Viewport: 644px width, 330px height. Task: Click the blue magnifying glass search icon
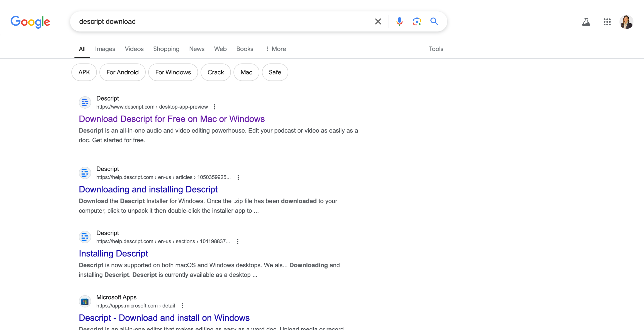tap(434, 21)
